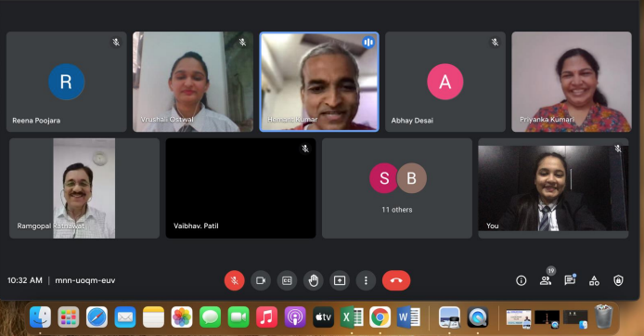Toggle the camera on or off

(x=261, y=280)
